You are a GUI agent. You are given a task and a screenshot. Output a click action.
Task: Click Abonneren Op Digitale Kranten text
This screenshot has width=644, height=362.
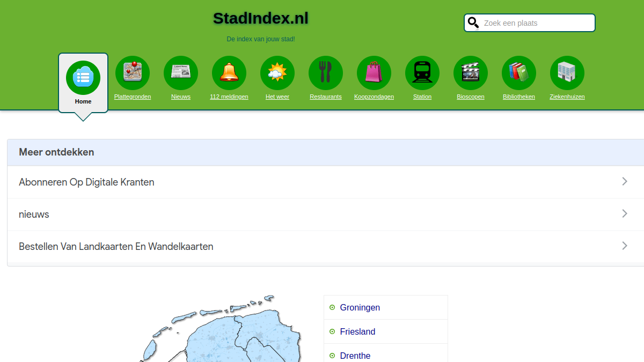point(86,182)
